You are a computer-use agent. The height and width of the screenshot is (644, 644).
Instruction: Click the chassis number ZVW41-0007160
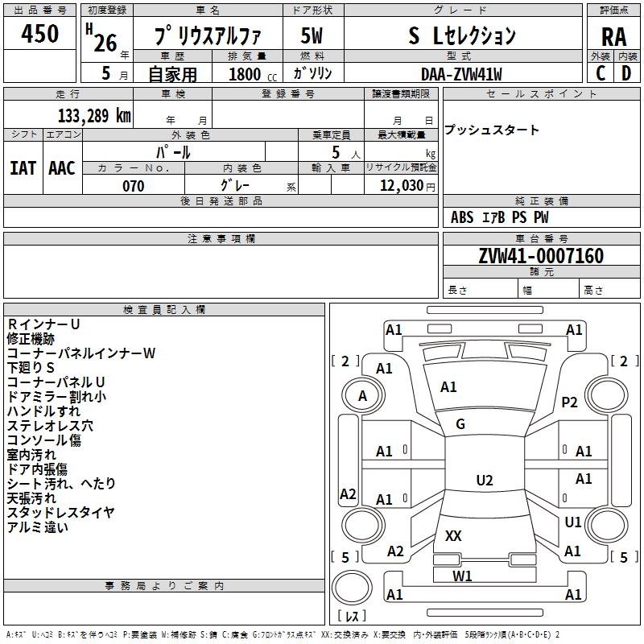(x=541, y=256)
